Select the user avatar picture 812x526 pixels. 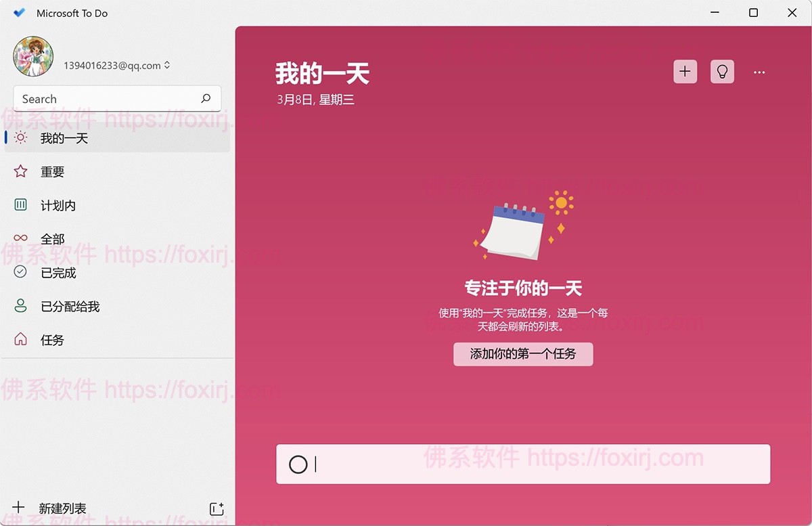[x=32, y=56]
